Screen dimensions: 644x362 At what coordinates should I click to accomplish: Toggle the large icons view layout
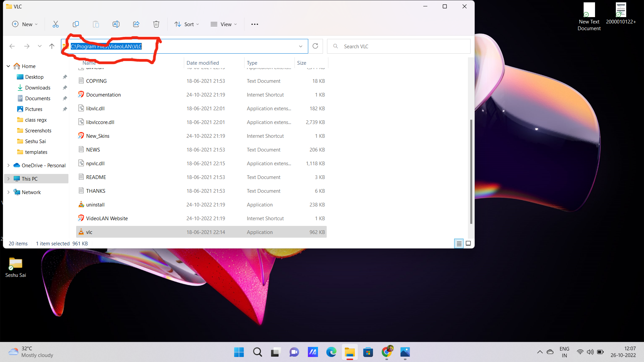(468, 243)
